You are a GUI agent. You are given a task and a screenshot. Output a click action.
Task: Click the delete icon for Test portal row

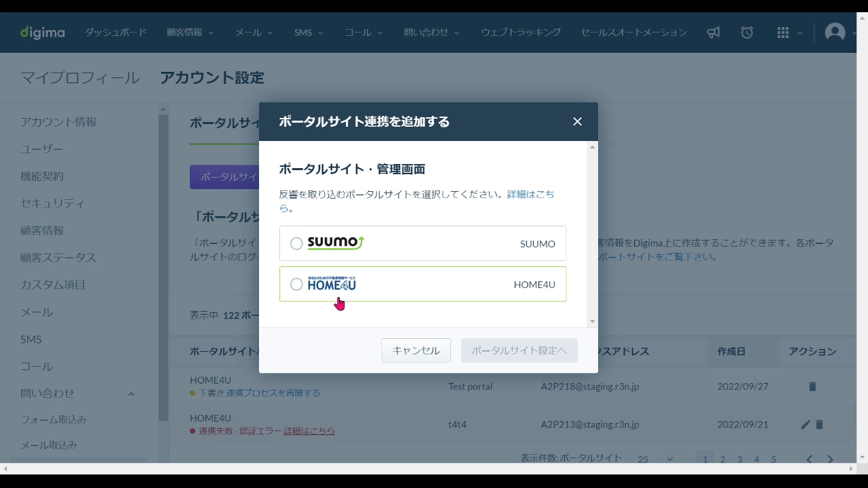pyautogui.click(x=812, y=386)
